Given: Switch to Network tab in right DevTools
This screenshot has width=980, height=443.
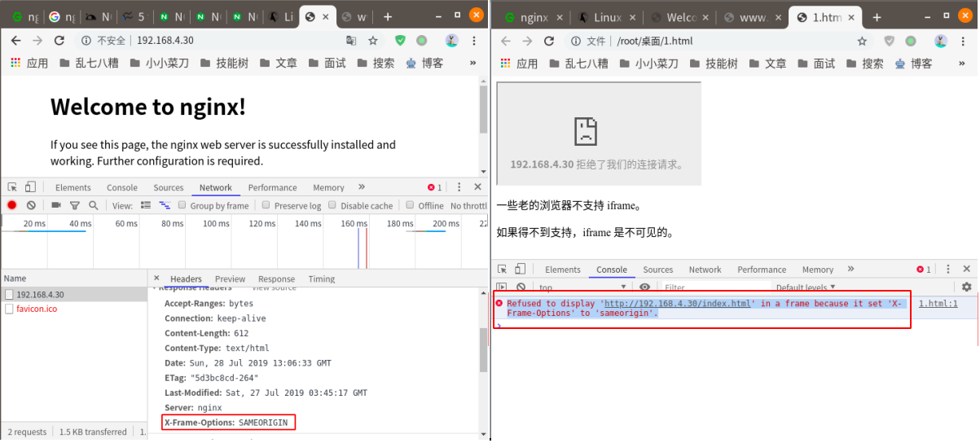Looking at the screenshot, I should click(705, 270).
